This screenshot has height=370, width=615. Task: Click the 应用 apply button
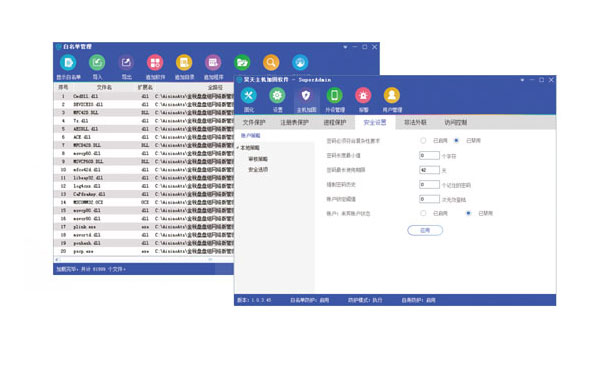tap(425, 230)
